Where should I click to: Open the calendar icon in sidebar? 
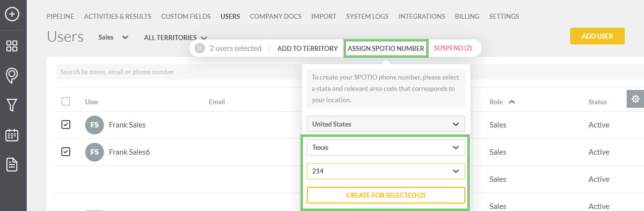click(x=12, y=135)
